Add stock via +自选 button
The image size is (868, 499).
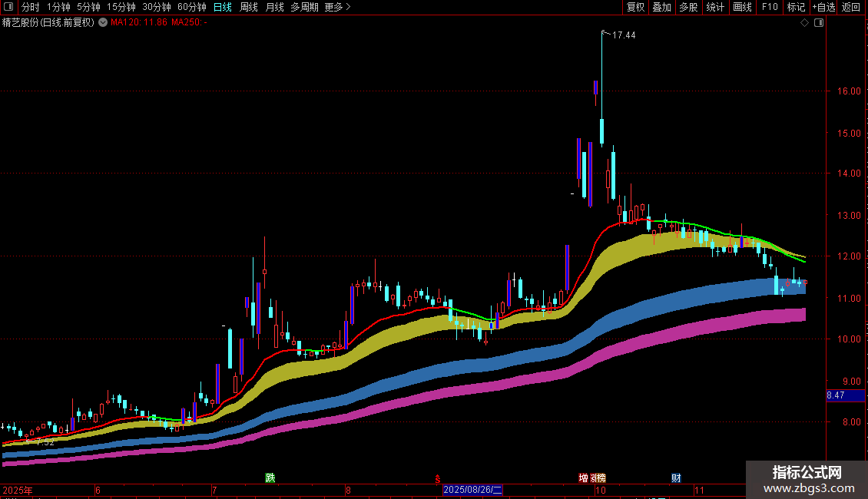pyautogui.click(x=823, y=7)
